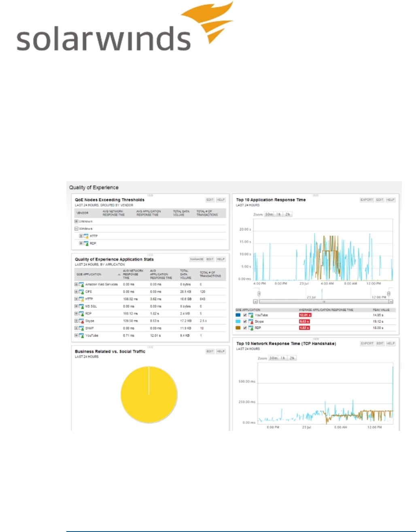Click the right arrow of chart range scrollbar
This screenshot has height=532, width=416.
tap(391, 302)
